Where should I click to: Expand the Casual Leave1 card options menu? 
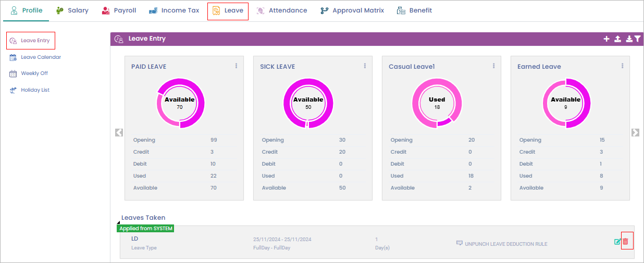point(493,66)
